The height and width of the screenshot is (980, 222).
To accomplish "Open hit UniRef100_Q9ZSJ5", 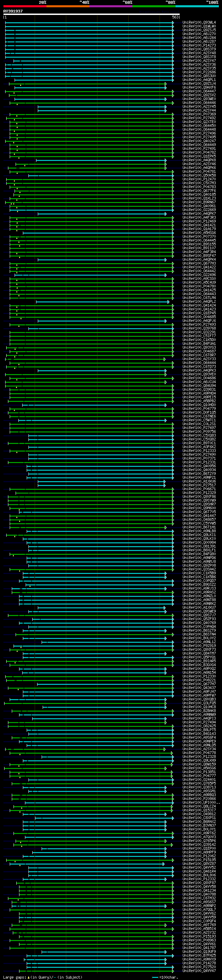I will (x=199, y=30).
